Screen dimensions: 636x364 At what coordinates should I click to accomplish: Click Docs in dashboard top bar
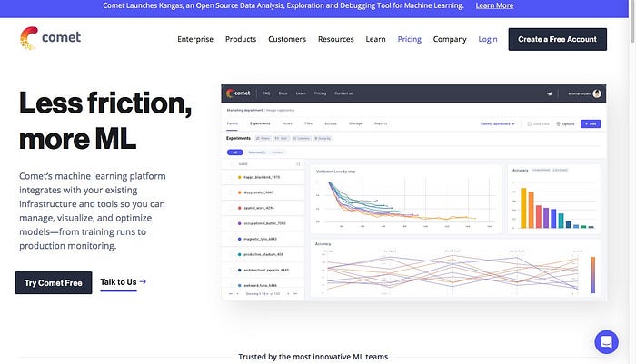(283, 93)
